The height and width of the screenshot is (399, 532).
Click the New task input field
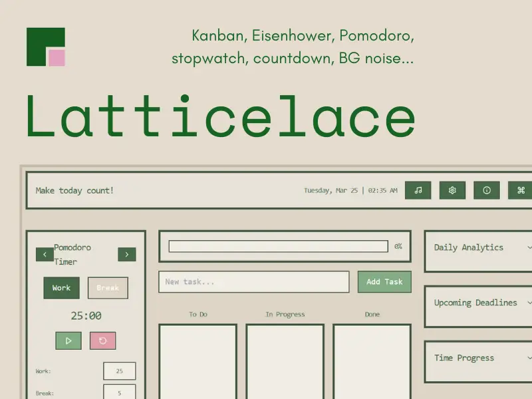point(255,282)
